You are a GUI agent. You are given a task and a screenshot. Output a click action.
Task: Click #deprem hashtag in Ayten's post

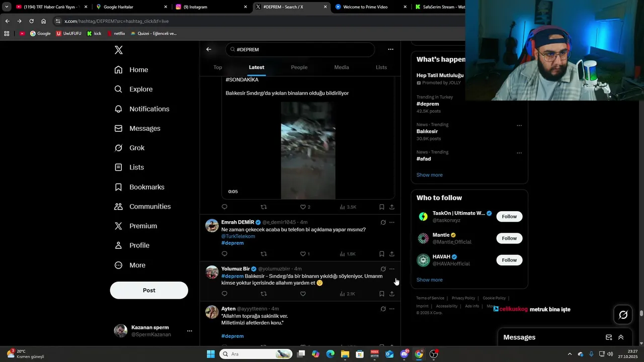[x=232, y=336]
